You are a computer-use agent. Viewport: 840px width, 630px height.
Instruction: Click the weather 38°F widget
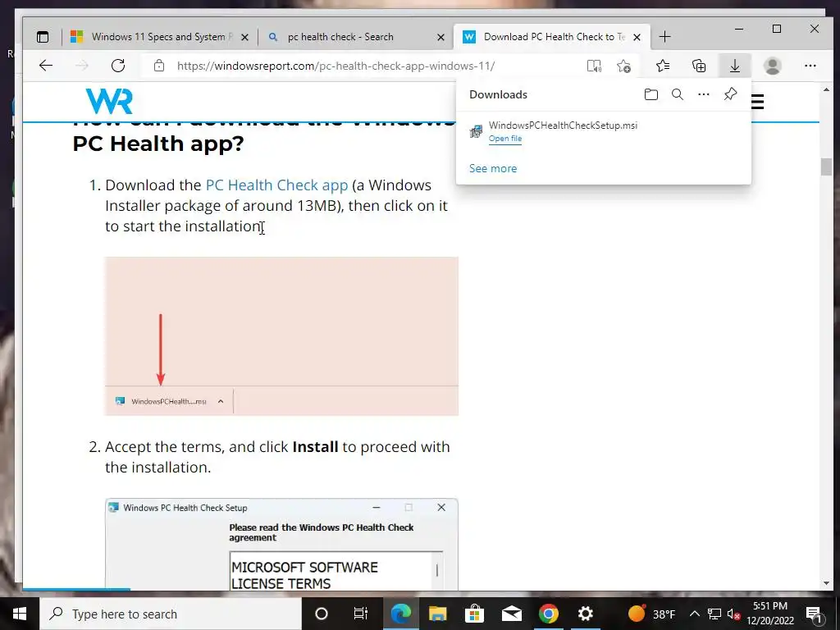tap(652, 614)
